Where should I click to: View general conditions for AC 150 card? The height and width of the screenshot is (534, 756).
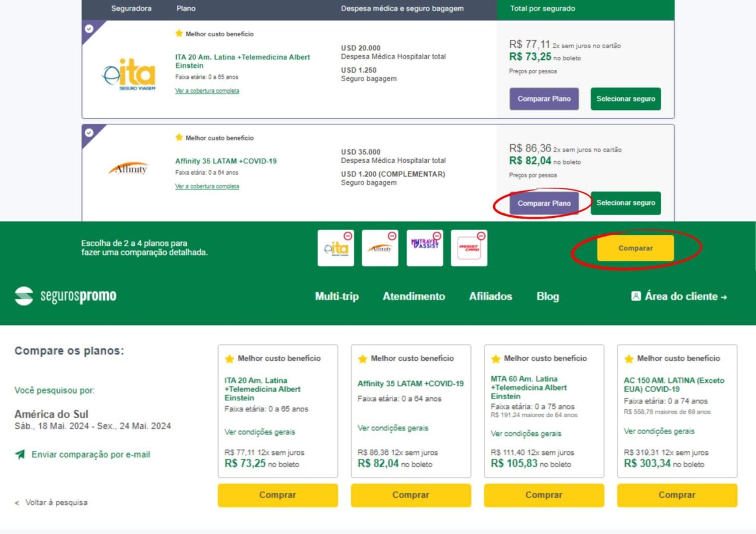coord(659,431)
